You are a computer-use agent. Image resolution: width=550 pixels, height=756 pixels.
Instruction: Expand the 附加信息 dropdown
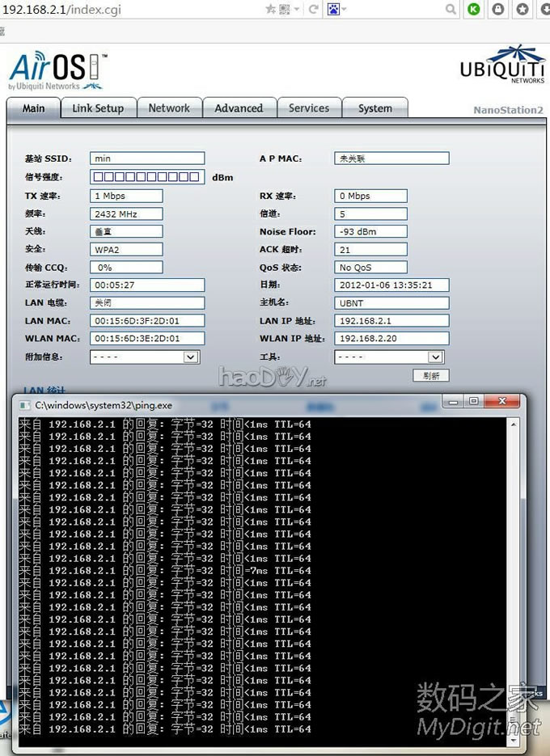pos(191,357)
